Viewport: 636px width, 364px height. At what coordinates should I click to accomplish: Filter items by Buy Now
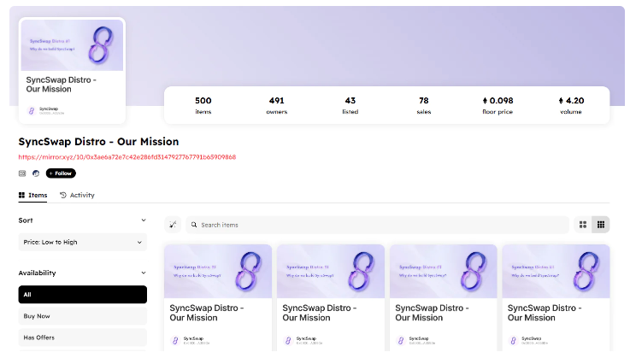[x=82, y=316]
